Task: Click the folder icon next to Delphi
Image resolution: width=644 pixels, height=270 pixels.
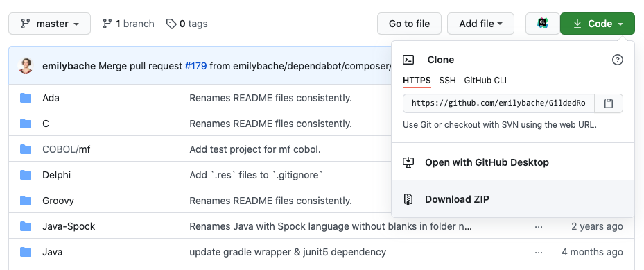Action: pyautogui.click(x=26, y=175)
